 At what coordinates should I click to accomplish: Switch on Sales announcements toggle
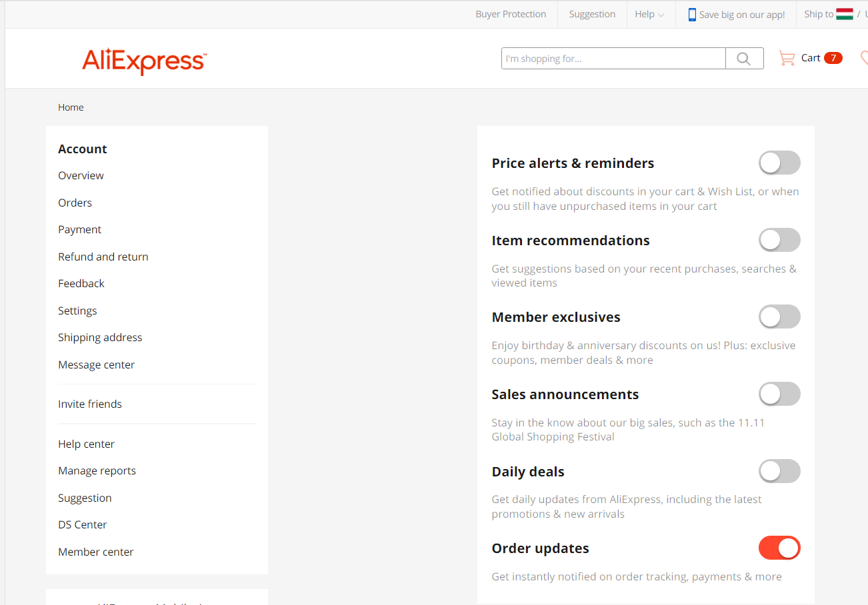click(x=779, y=394)
